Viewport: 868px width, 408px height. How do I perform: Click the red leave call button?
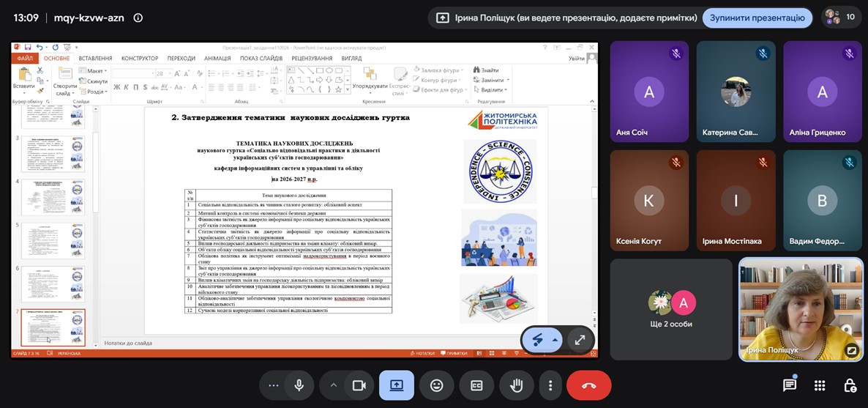point(589,385)
